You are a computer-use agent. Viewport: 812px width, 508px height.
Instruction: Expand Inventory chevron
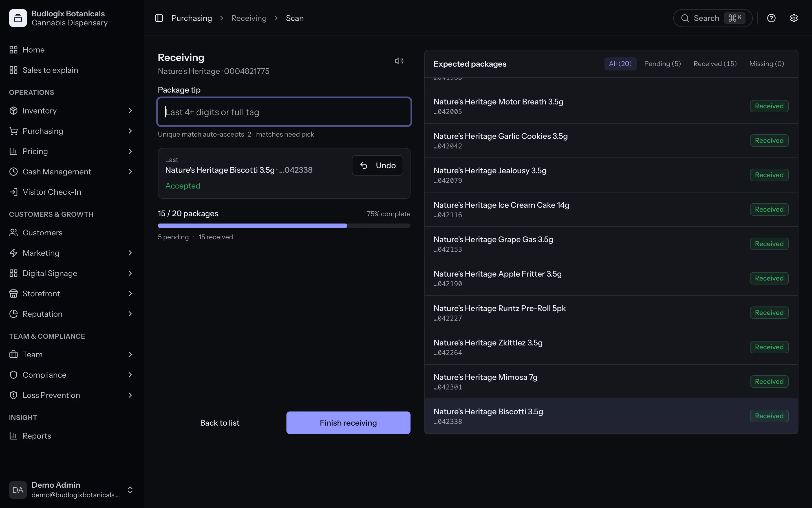[x=130, y=111]
